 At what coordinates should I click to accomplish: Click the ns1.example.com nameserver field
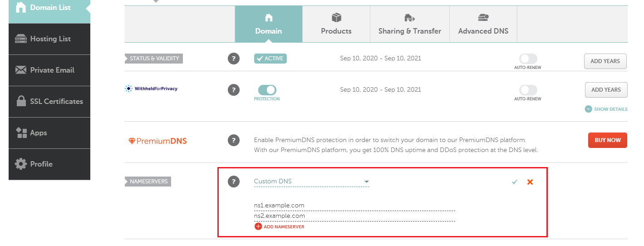point(354,206)
